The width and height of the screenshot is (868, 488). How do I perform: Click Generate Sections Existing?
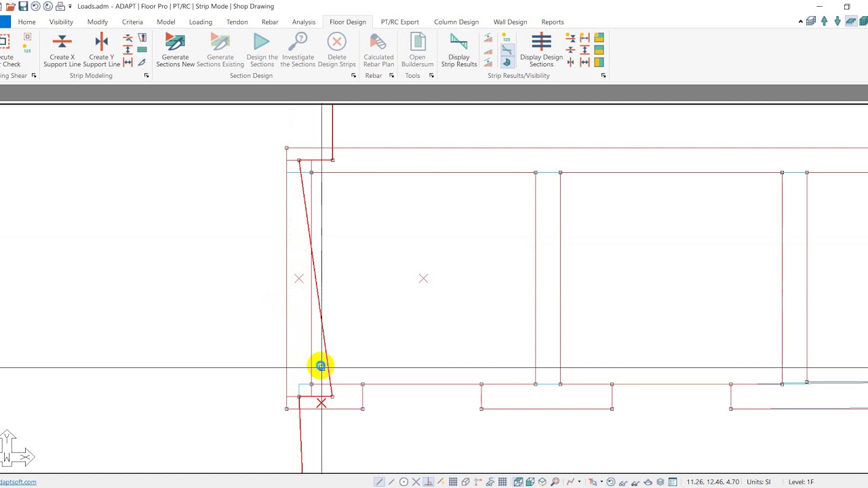(x=220, y=52)
